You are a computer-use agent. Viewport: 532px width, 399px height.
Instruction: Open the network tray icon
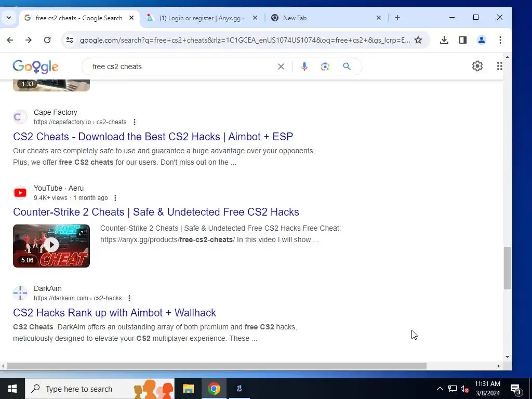(x=453, y=389)
